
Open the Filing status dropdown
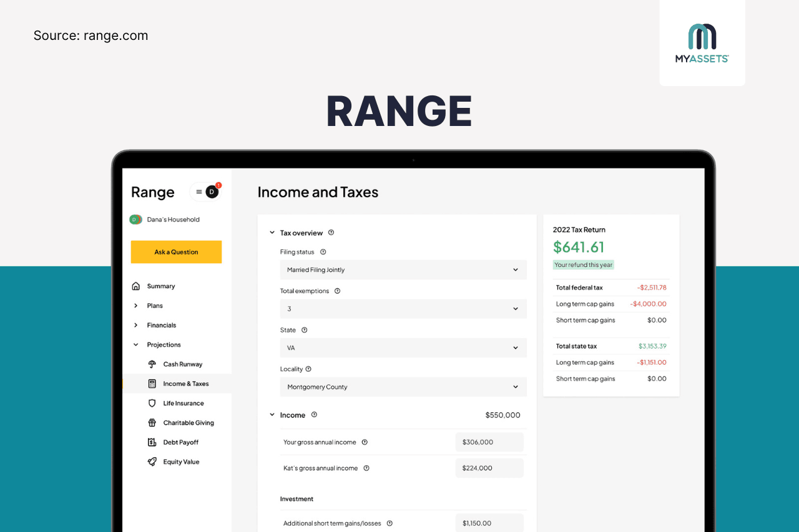pyautogui.click(x=403, y=270)
